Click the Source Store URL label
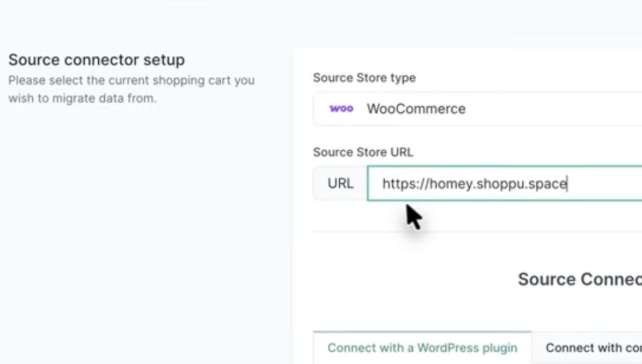This screenshot has width=642, height=364. coord(363,152)
